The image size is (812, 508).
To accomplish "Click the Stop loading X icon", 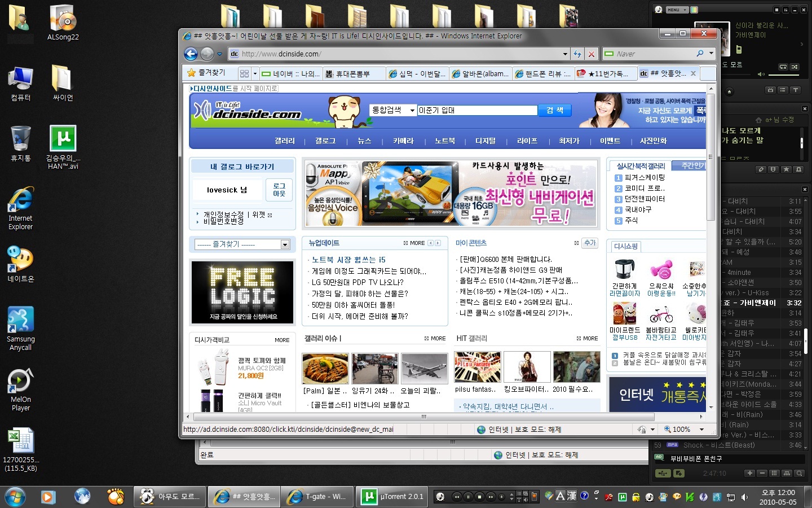I will coord(591,54).
